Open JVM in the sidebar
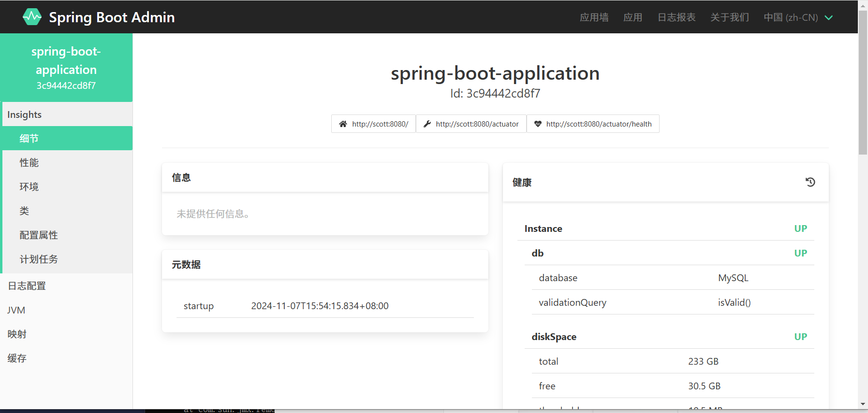The height and width of the screenshot is (413, 868). point(66,310)
